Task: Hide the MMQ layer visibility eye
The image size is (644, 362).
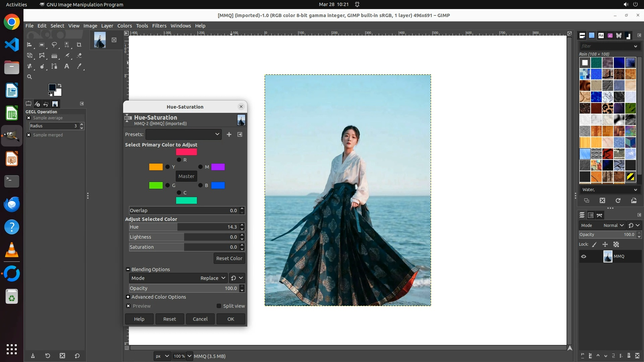Action: point(584,256)
